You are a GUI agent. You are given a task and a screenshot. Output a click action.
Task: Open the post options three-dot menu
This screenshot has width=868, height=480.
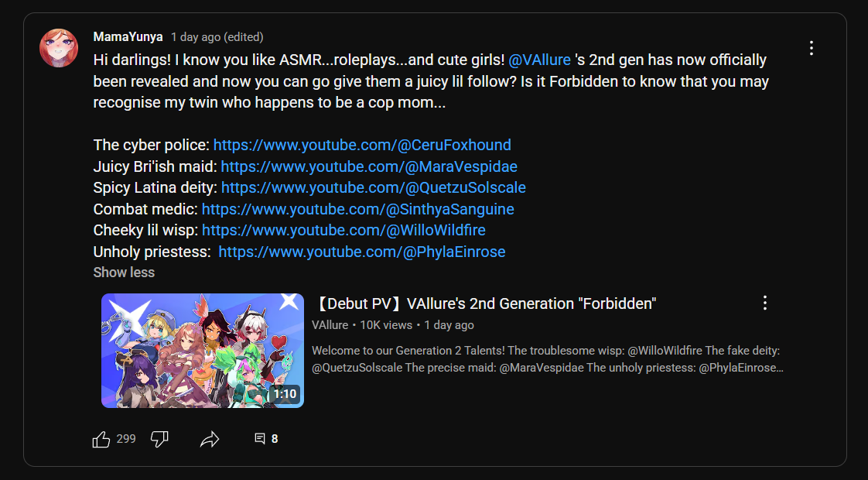coord(811,48)
